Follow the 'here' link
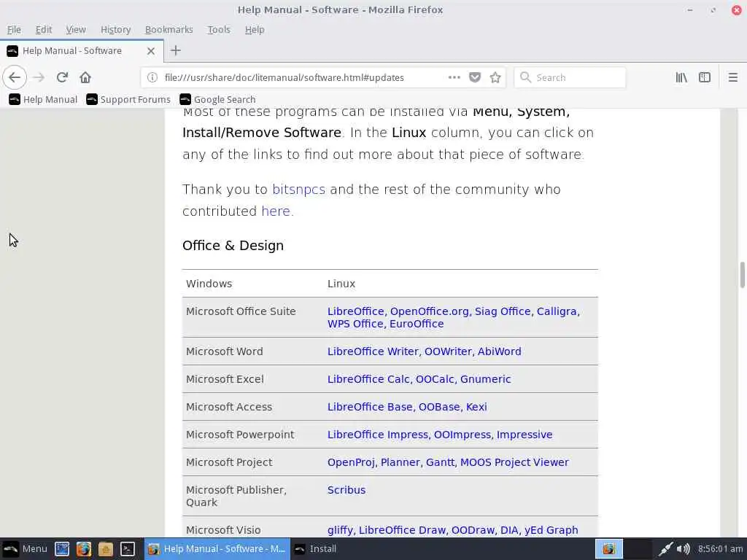Screen dimensions: 747x560 pyautogui.click(x=276, y=211)
